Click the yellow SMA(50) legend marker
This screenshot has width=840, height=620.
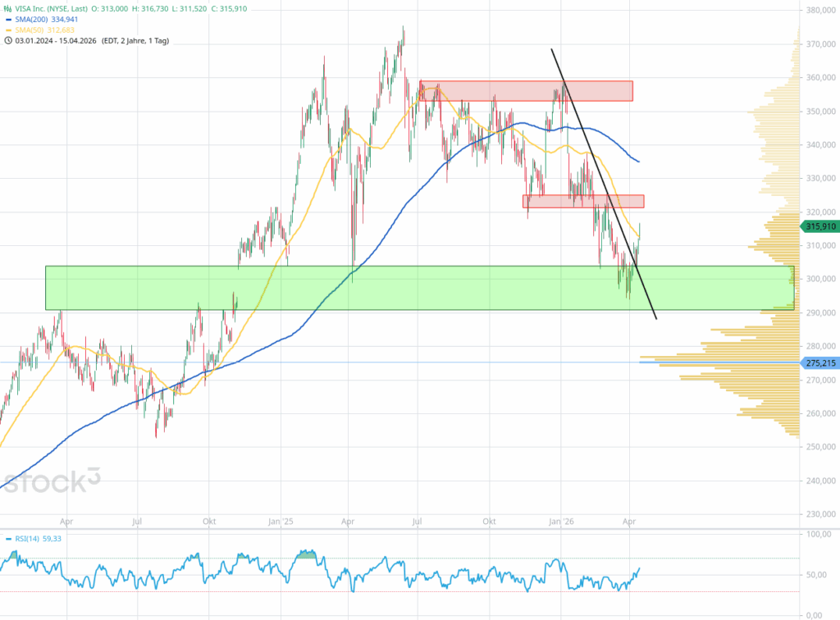coord(8,30)
